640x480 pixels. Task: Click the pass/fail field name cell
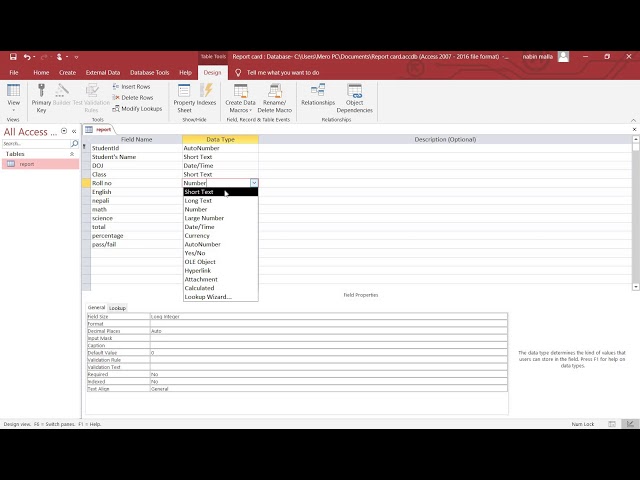[x=136, y=244]
